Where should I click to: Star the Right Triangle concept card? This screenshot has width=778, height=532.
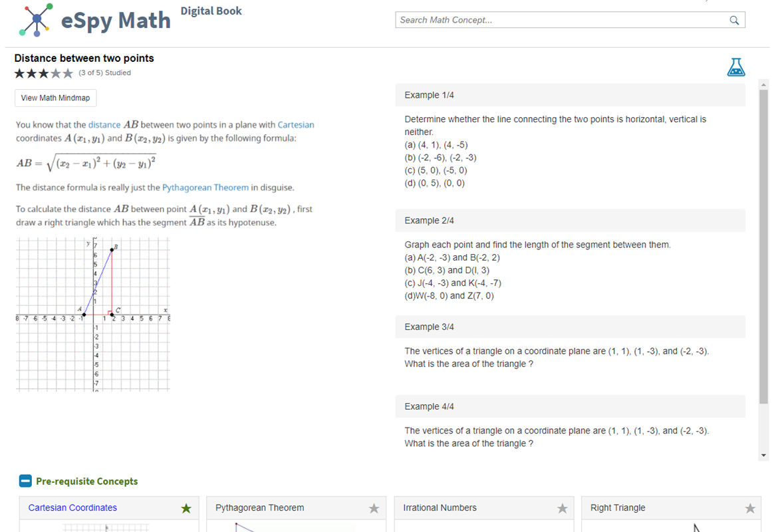(750, 508)
